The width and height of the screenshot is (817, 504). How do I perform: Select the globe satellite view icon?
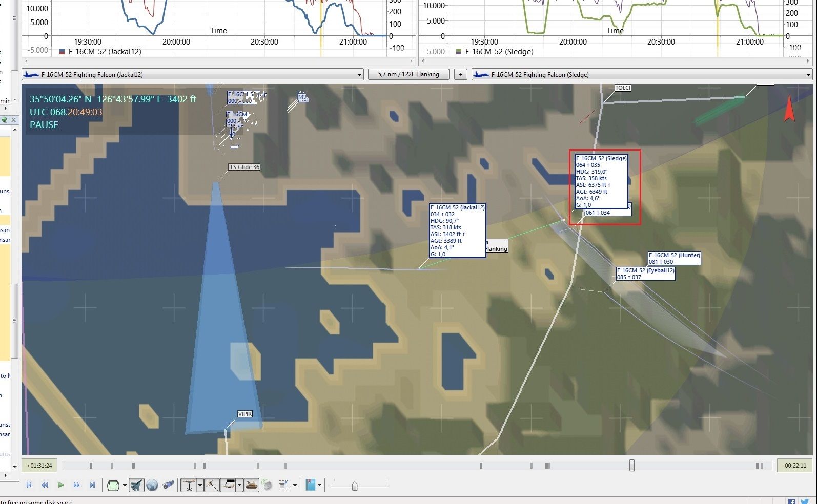(152, 485)
